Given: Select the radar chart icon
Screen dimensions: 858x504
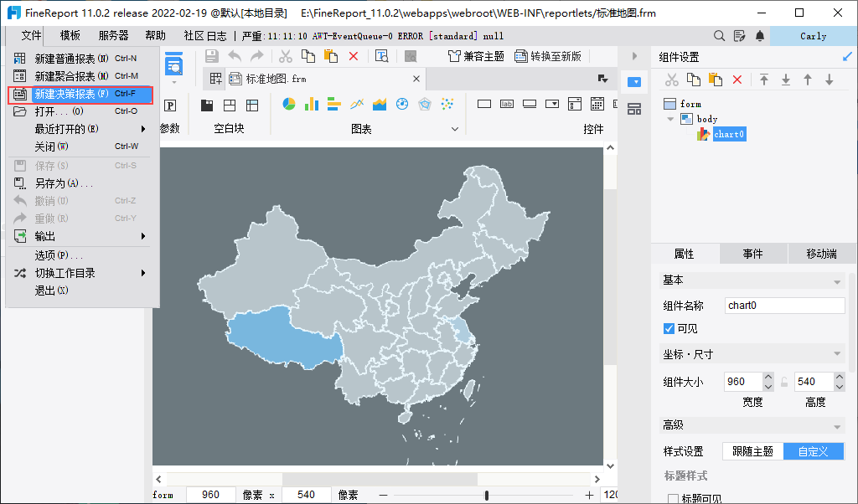Looking at the screenshot, I should pos(425,105).
